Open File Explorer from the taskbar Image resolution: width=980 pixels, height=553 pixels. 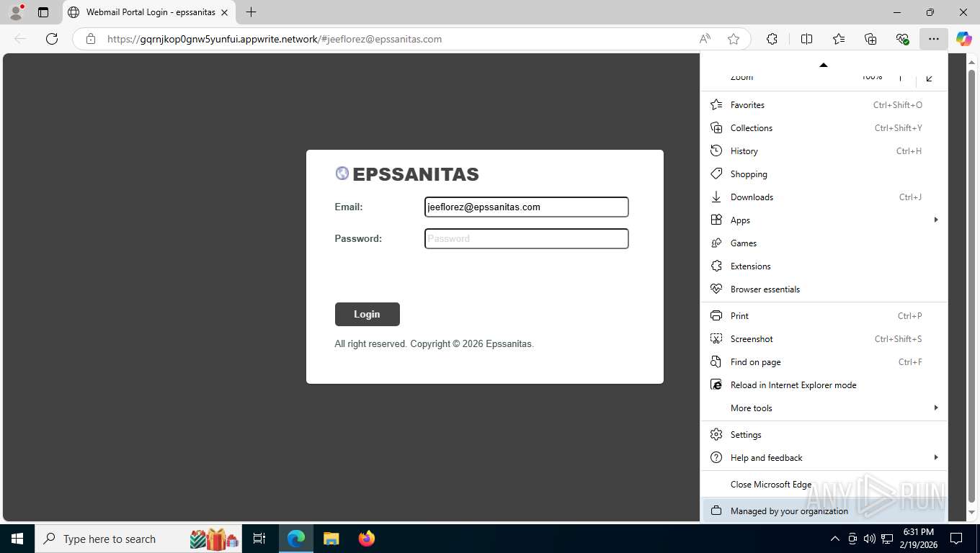tap(331, 539)
